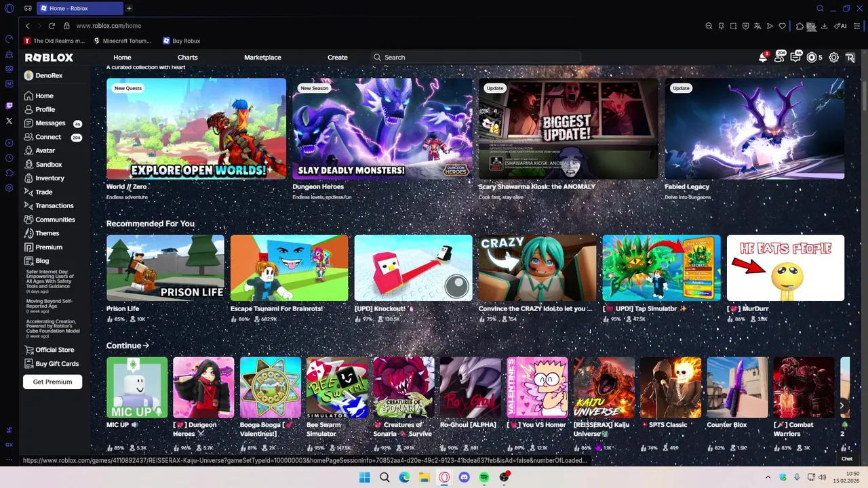Image resolution: width=868 pixels, height=488 pixels.
Task: Open Messages in left sidebar
Action: 50,123
